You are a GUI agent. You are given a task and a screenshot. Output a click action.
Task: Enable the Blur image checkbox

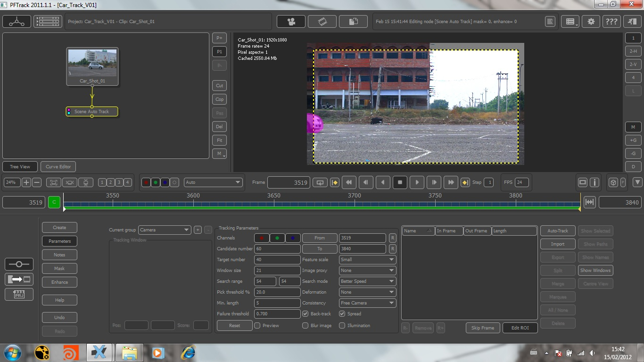(305, 325)
